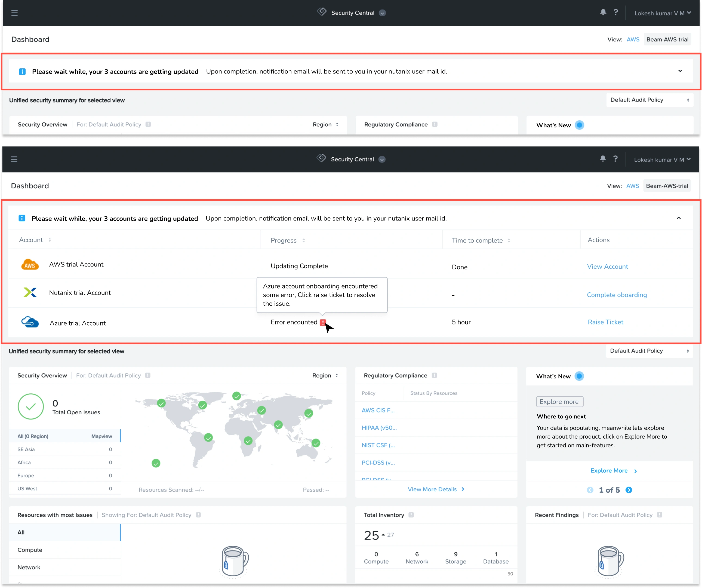
Task: Select AWS view in lower dashboard
Action: pos(632,186)
